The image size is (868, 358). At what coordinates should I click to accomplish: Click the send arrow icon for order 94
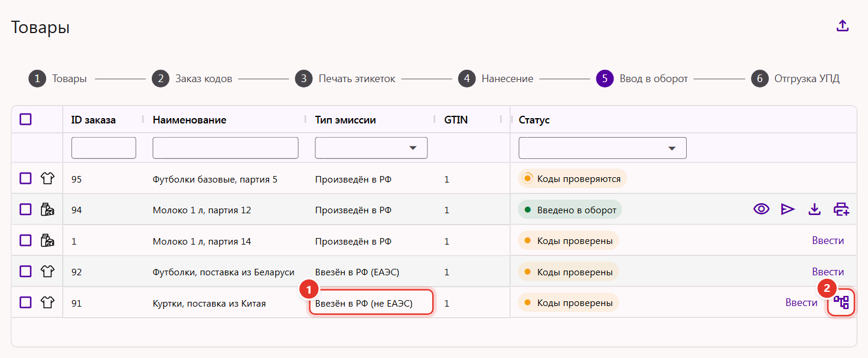coord(788,209)
